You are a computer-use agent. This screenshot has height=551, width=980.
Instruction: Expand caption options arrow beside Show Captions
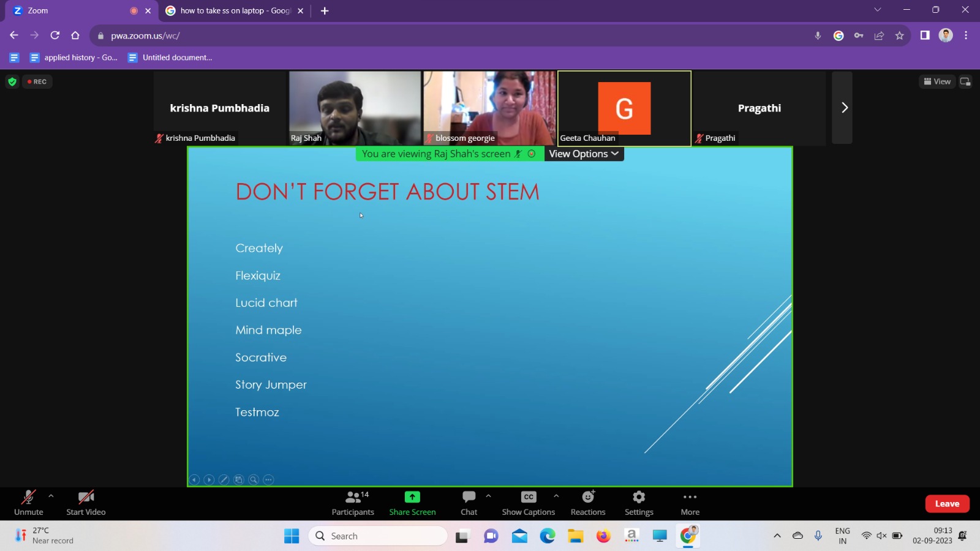click(x=556, y=496)
